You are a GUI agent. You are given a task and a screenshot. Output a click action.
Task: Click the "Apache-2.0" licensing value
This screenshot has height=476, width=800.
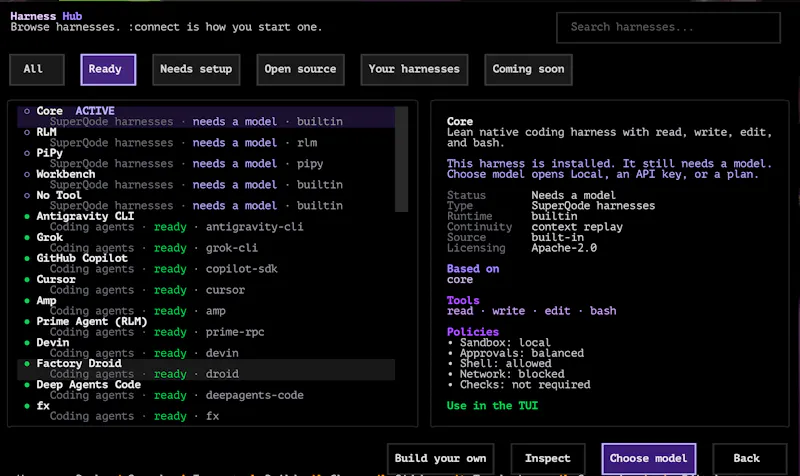pyautogui.click(x=564, y=248)
